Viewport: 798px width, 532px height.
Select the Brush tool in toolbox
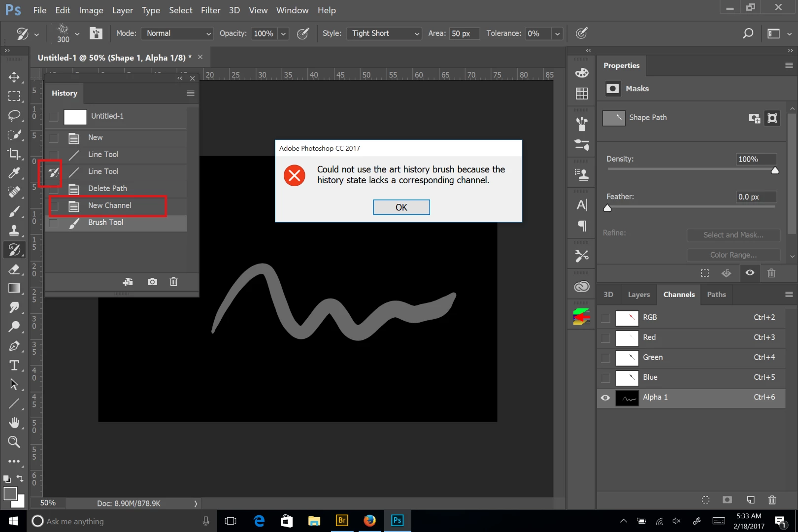[14, 211]
